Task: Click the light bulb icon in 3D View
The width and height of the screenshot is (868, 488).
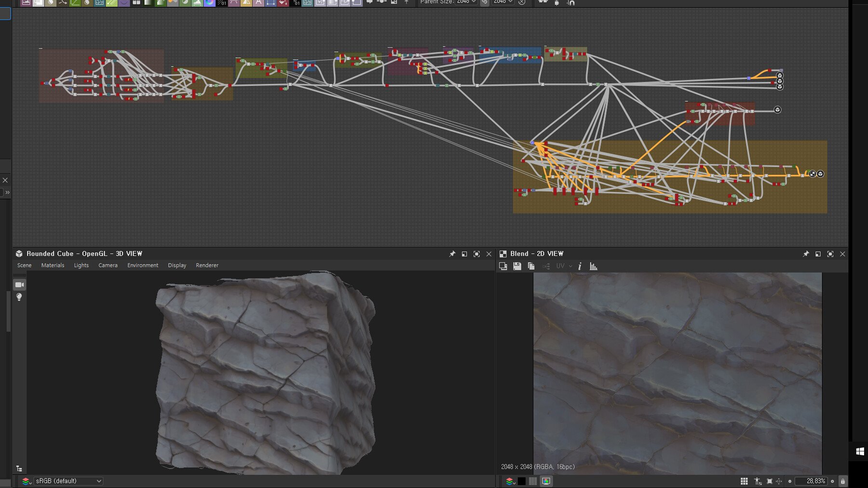Action: tap(19, 297)
